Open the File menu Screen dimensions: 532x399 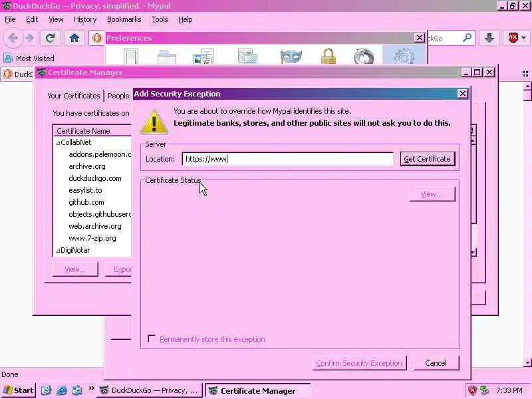pos(10,20)
